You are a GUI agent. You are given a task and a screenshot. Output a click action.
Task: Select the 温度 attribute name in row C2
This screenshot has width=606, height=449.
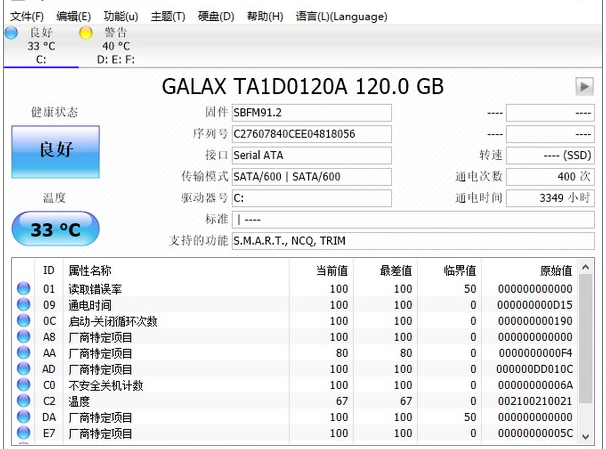[79, 401]
